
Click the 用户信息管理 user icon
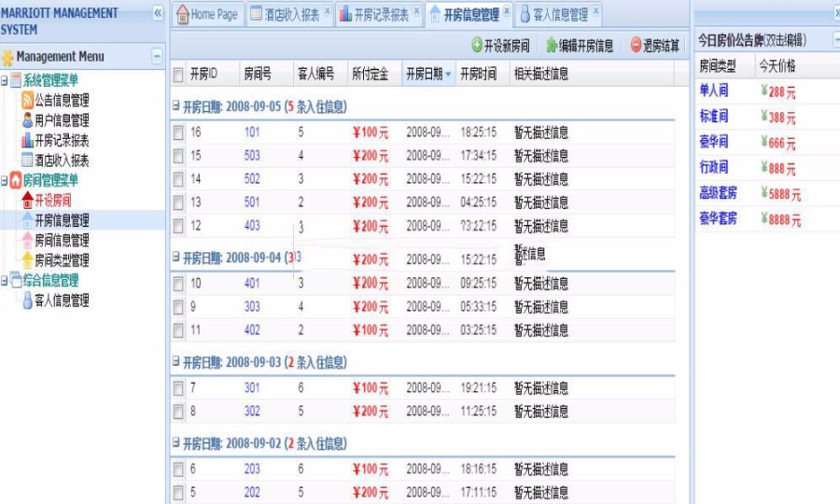[27, 120]
